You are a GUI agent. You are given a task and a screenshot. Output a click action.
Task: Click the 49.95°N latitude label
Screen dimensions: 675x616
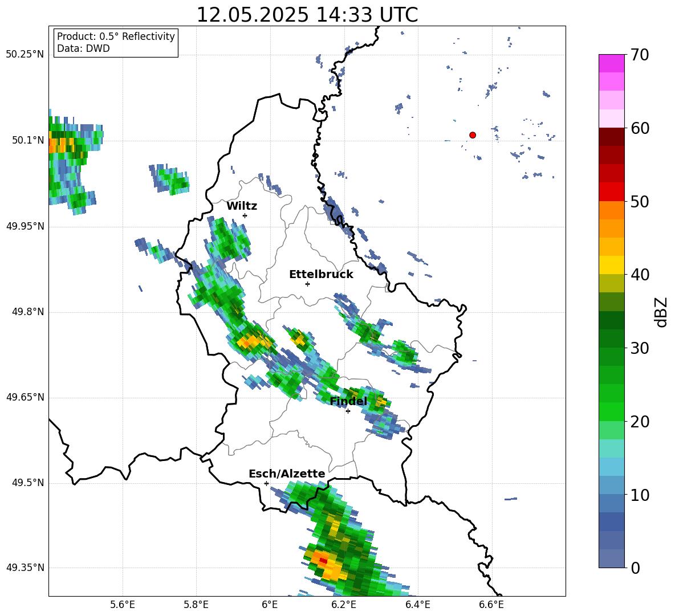pyautogui.click(x=25, y=226)
